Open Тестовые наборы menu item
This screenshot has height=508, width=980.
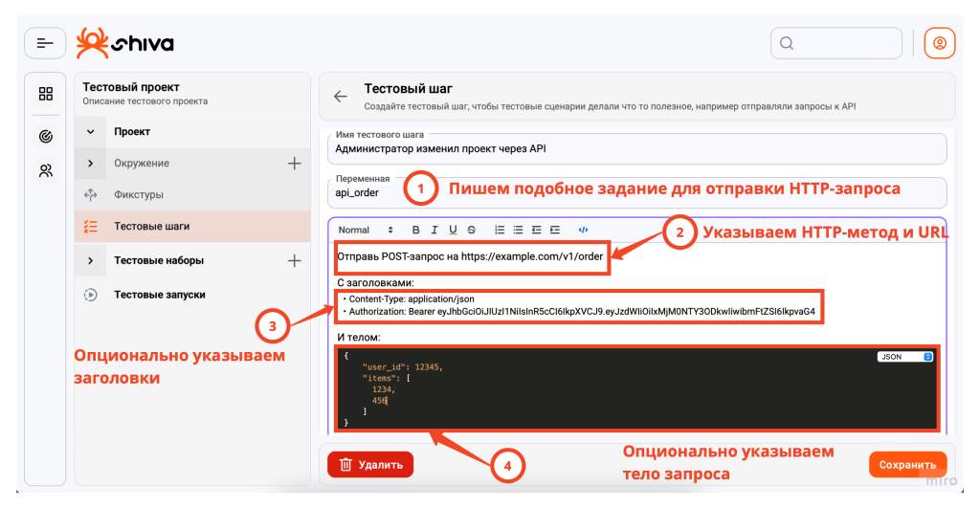click(159, 260)
